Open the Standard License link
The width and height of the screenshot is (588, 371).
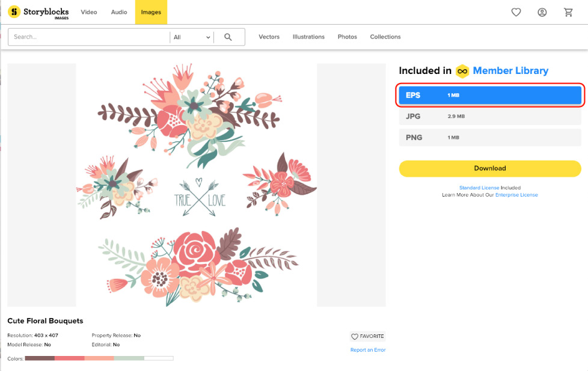[x=479, y=188]
